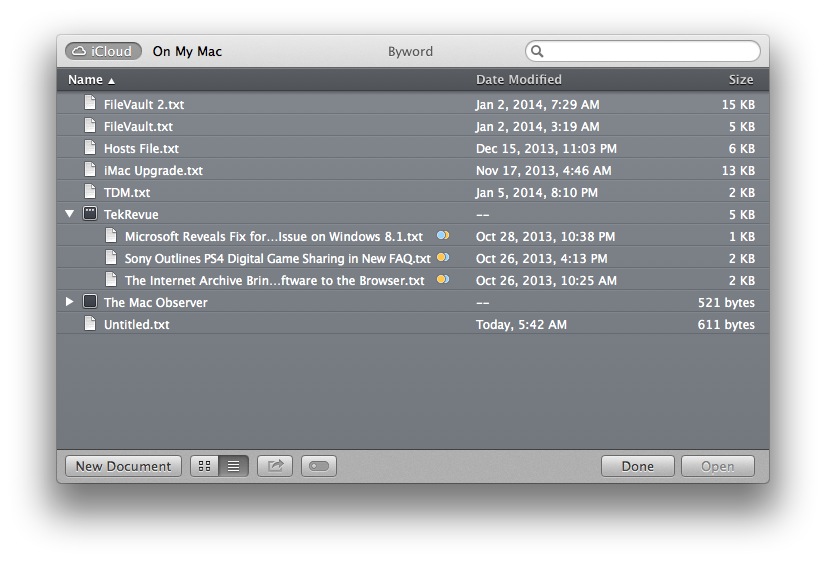
Task: Select Sony Outlines PS4 Digital Game Sharing file
Action: (278, 259)
